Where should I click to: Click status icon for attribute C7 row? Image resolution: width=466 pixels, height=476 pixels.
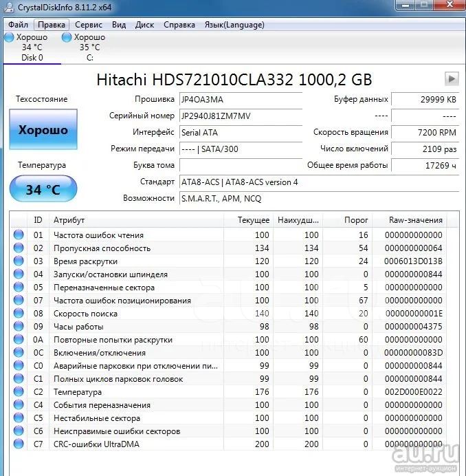click(19, 444)
